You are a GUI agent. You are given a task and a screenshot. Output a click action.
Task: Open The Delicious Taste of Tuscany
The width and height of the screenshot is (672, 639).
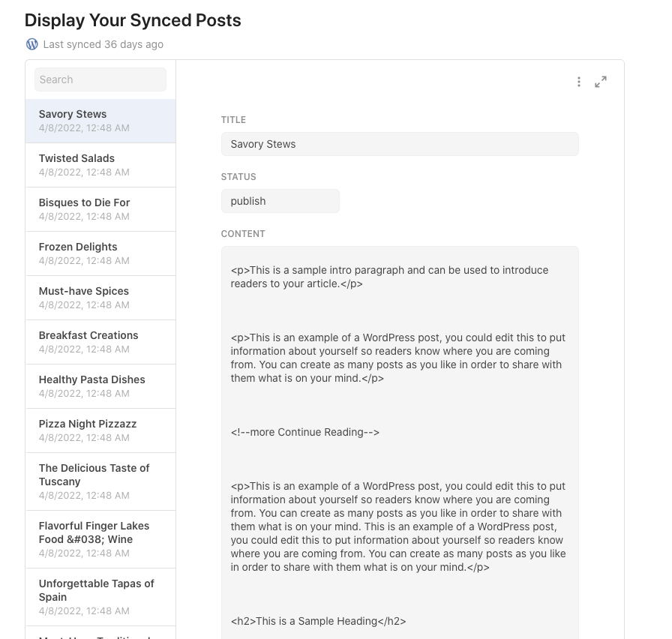[100, 481]
